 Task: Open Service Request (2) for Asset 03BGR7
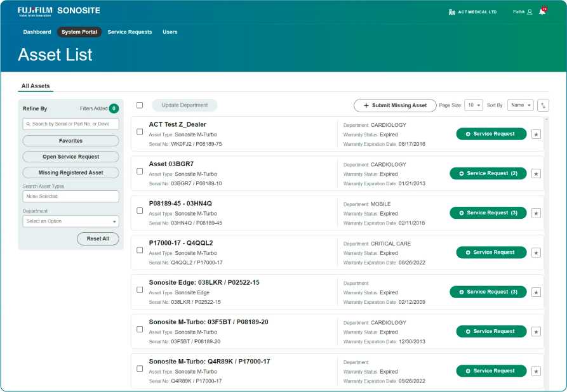[488, 173]
